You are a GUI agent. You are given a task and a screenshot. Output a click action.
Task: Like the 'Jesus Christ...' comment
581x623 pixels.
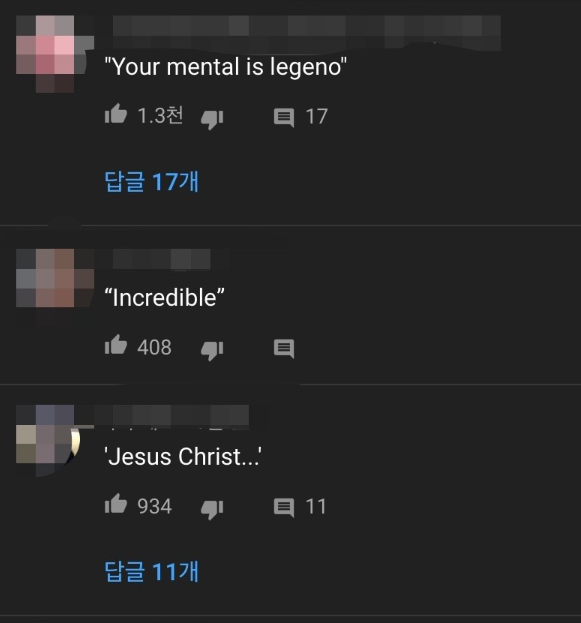tap(116, 504)
